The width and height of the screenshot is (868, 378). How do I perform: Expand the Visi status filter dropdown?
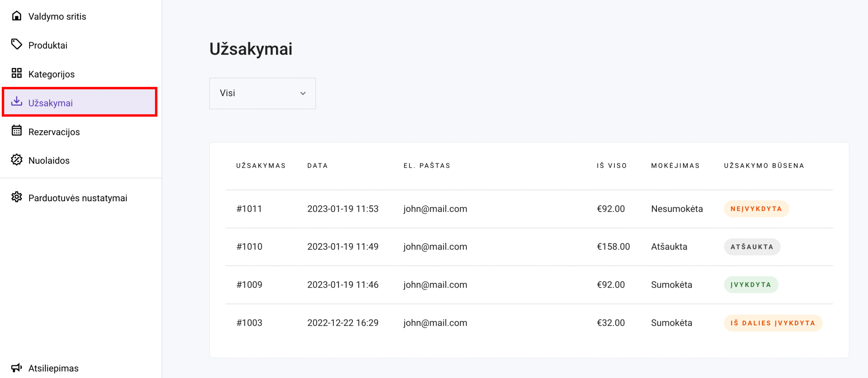(x=262, y=93)
